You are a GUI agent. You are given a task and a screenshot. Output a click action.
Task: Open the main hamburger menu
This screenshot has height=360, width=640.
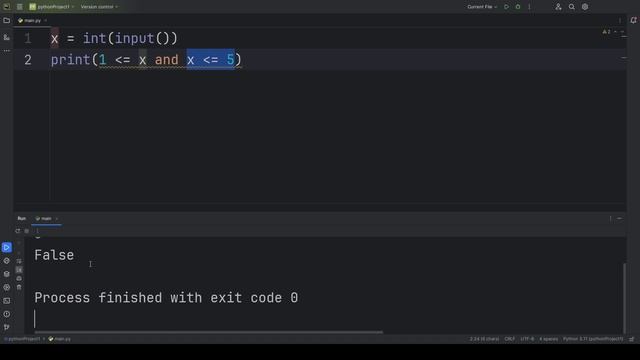(20, 7)
